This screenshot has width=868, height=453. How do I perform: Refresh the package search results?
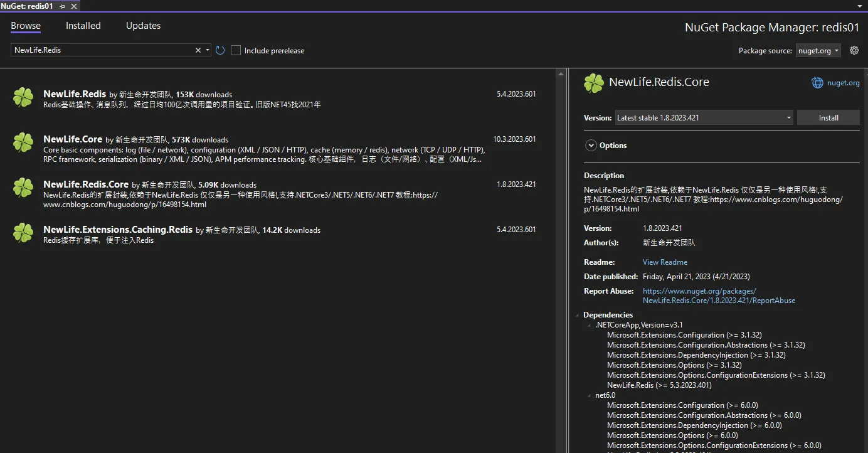220,50
